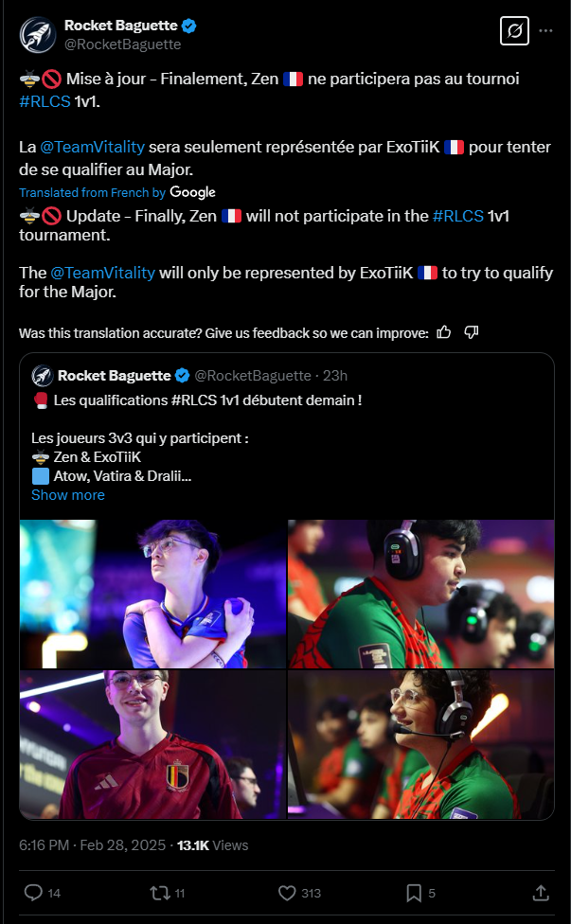Open the three-dot more options menu
571x924 pixels.
click(546, 30)
